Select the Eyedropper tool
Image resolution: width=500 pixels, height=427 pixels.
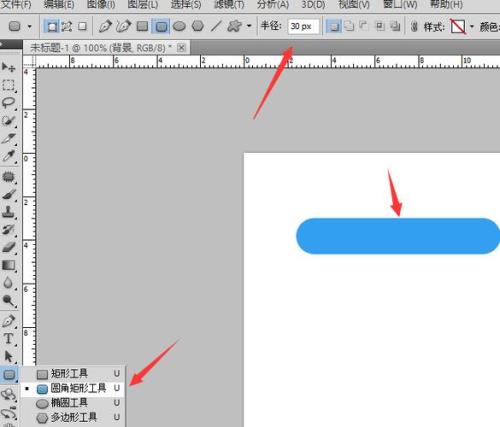coord(9,156)
